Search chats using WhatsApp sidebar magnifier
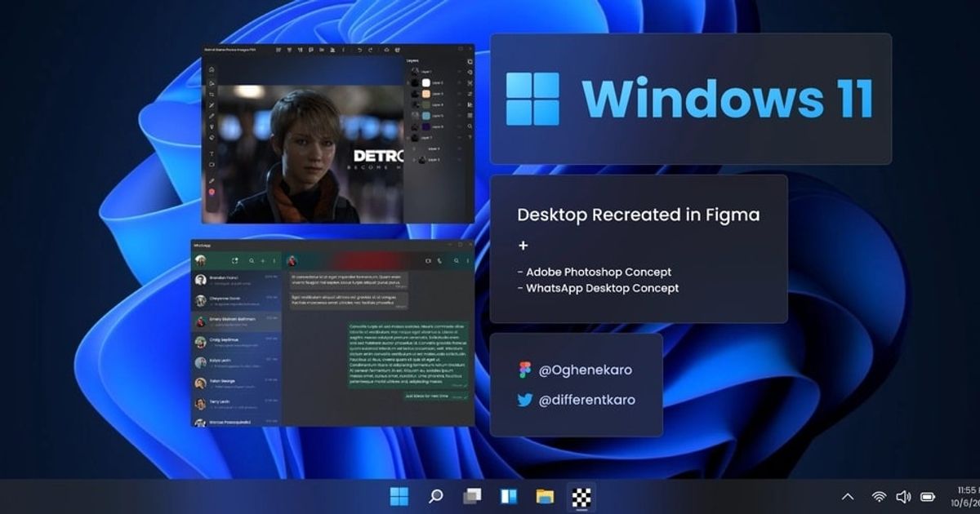 point(252,260)
